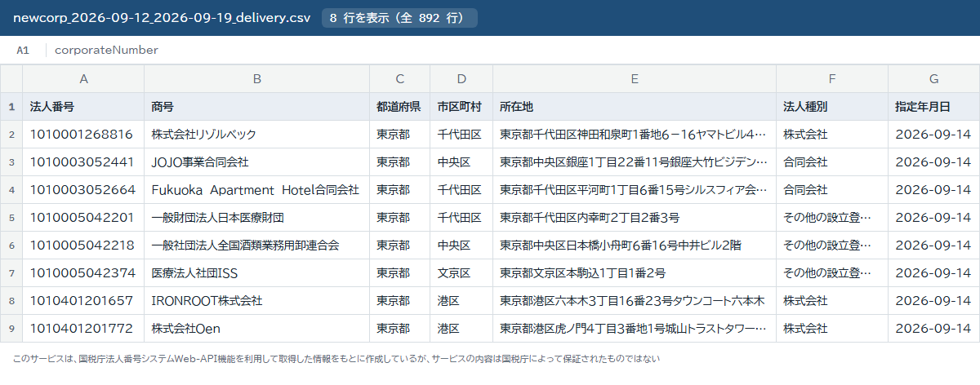Click address starting 東京都中央区銀座1丁目22番11号

635,162
